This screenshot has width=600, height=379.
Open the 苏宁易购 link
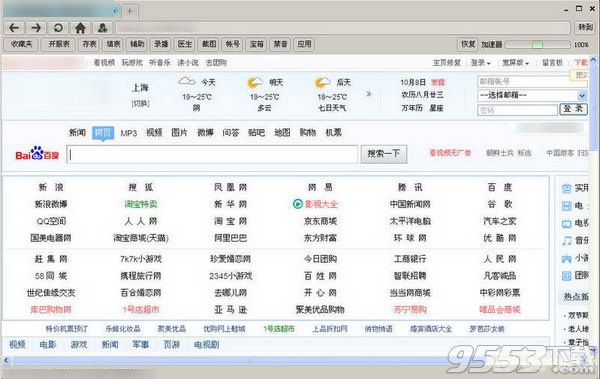click(410, 310)
